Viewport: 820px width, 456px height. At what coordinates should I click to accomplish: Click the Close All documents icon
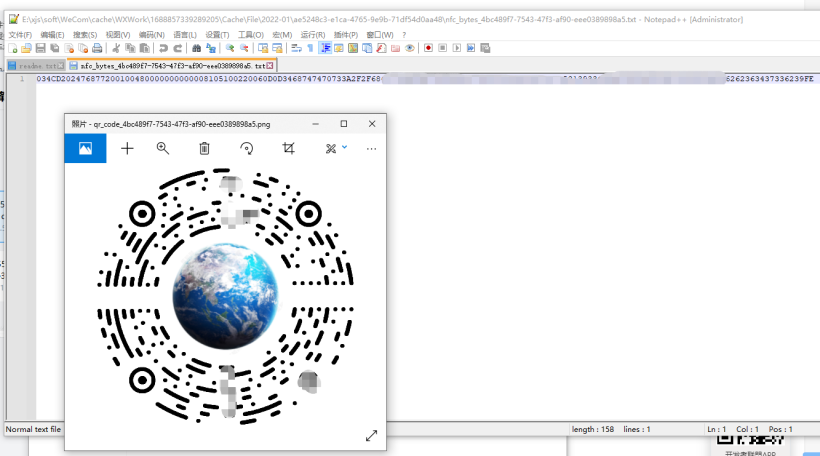(83, 48)
